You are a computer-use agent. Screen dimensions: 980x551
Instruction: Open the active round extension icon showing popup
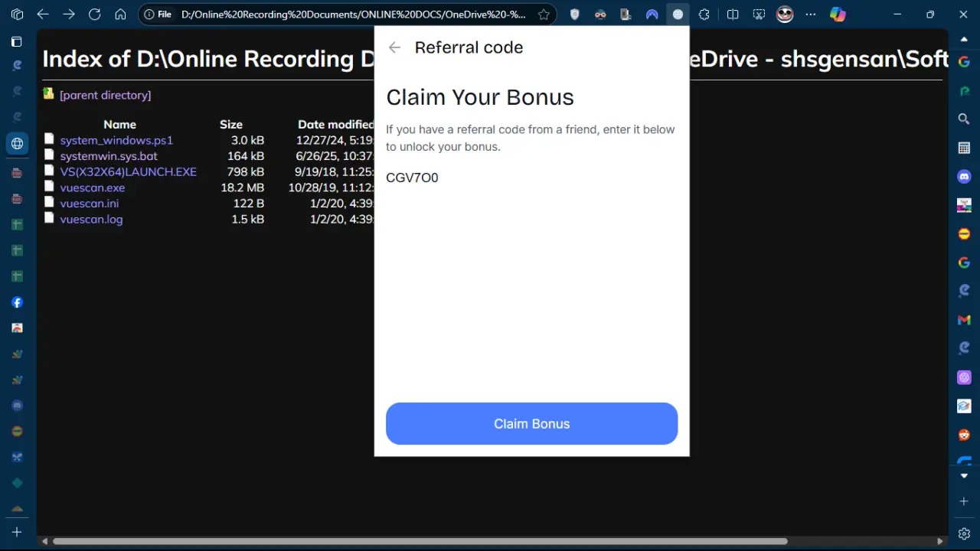(678, 15)
